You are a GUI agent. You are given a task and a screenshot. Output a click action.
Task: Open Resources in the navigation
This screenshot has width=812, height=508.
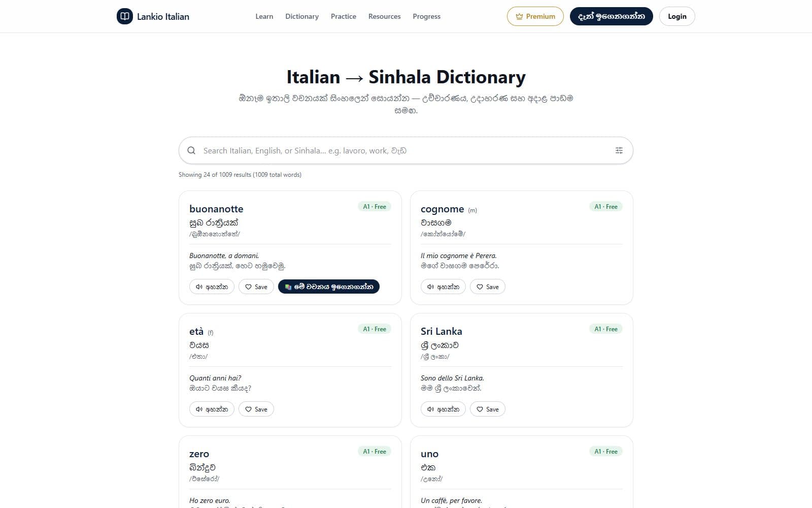384,16
